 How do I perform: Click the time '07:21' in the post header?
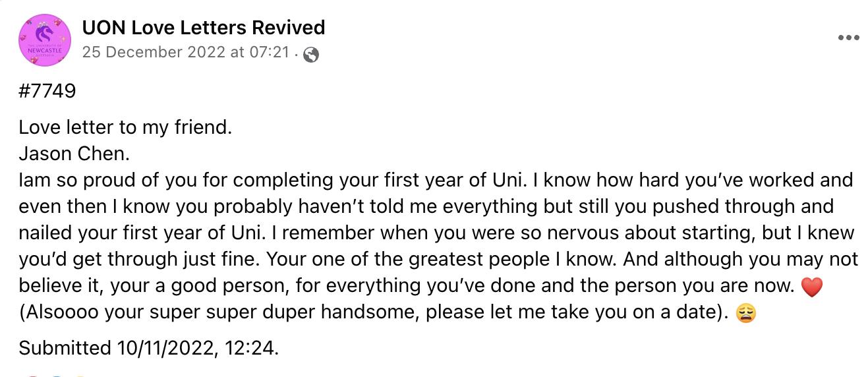(270, 53)
